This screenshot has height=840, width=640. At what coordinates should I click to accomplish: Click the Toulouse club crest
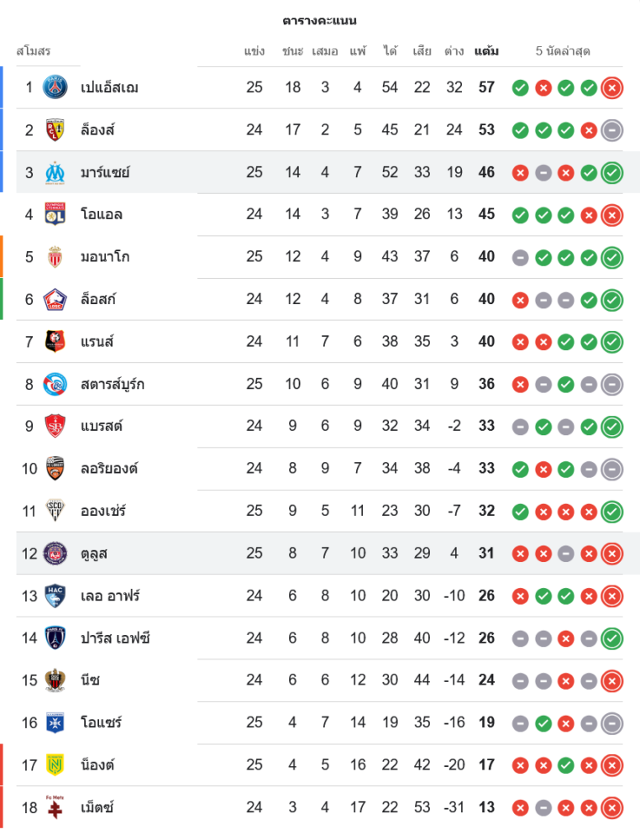click(x=55, y=553)
